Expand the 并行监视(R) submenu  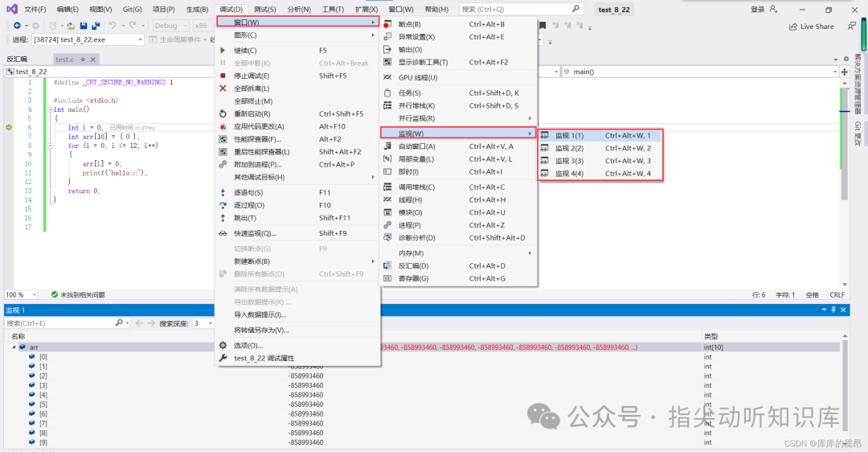coord(458,118)
